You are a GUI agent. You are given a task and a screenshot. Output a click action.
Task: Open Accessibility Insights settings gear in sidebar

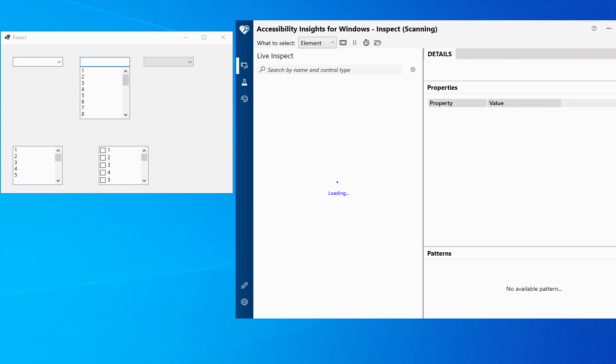244,302
